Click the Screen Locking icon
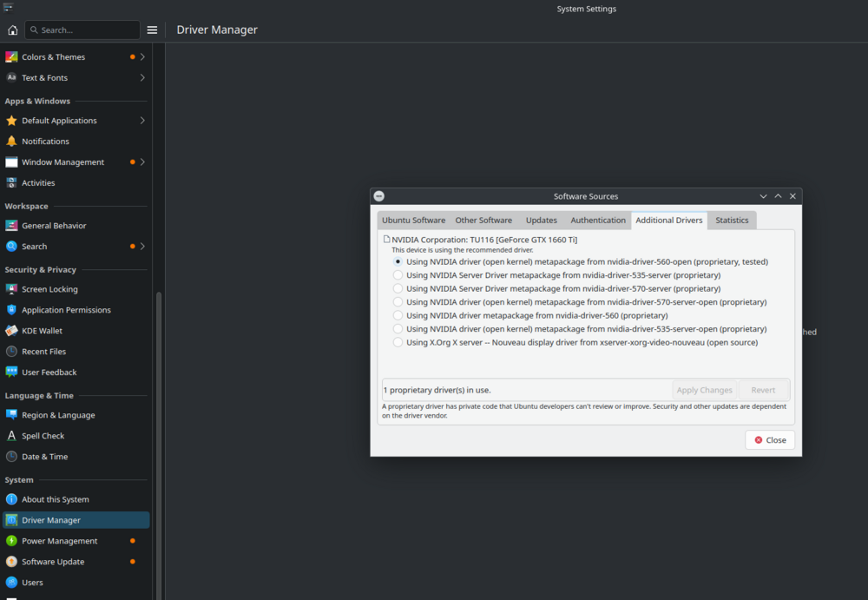The height and width of the screenshot is (600, 868). click(11, 289)
